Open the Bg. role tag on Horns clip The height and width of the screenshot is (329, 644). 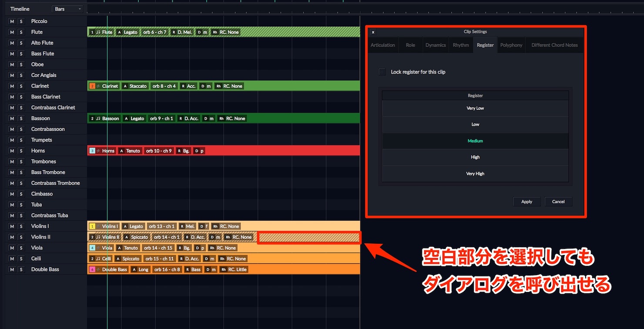[x=184, y=151]
